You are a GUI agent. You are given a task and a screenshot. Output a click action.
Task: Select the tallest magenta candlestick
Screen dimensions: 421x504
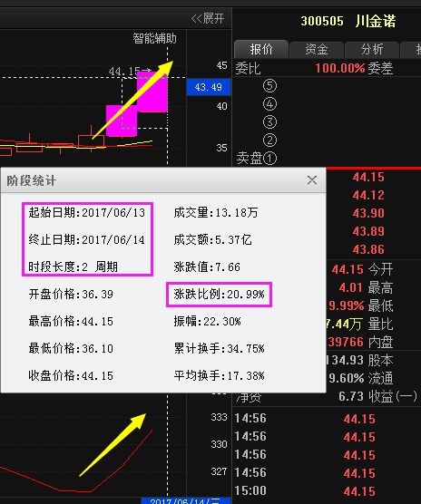(152, 92)
